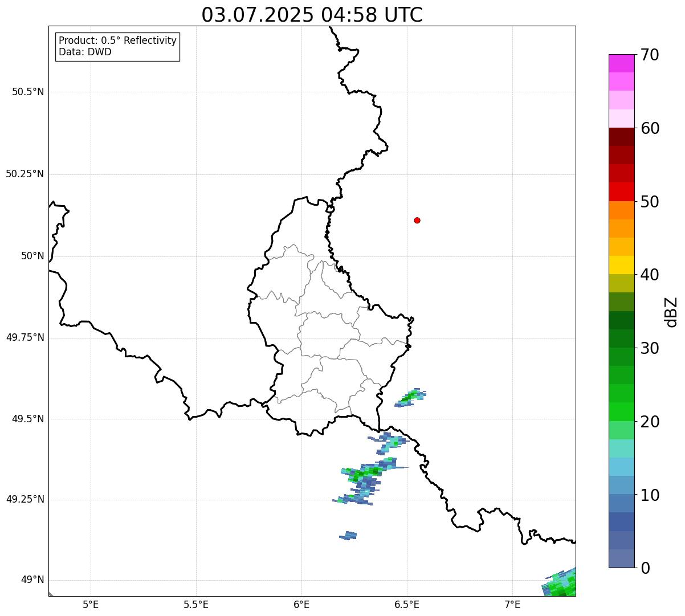Click the 50.5°N latitude label
The image size is (685, 616).
tap(28, 92)
